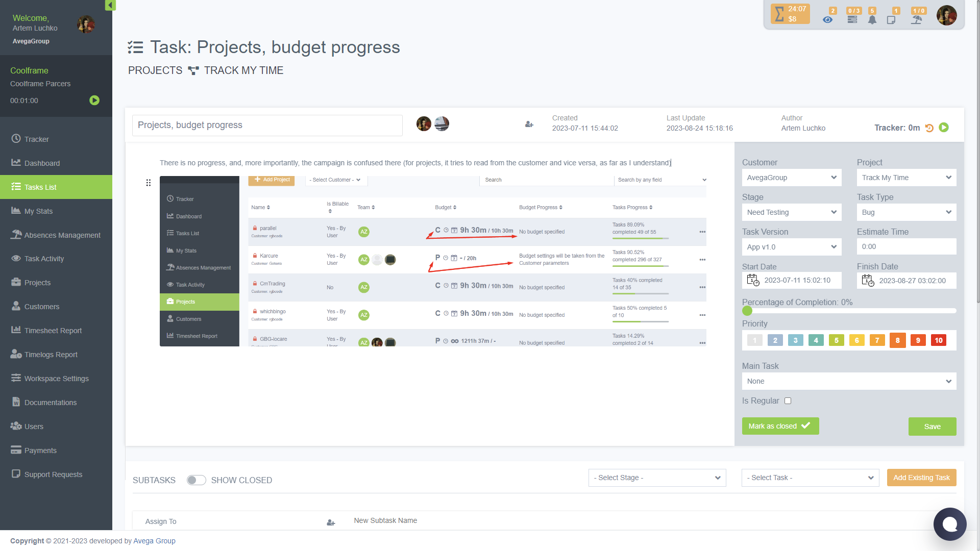Go to Workspace Settings in sidebar
Viewport: 980px width, 551px height.
point(56,379)
